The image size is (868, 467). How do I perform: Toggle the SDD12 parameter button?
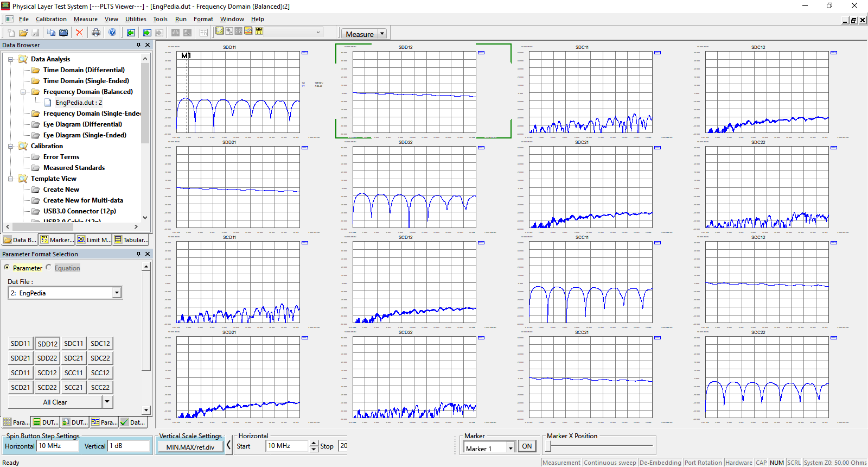tap(47, 344)
